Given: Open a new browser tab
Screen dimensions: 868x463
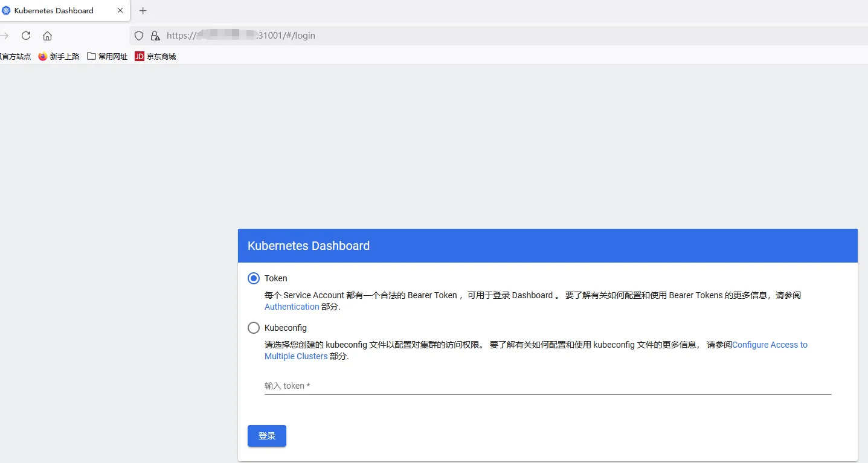Looking at the screenshot, I should pyautogui.click(x=143, y=11).
